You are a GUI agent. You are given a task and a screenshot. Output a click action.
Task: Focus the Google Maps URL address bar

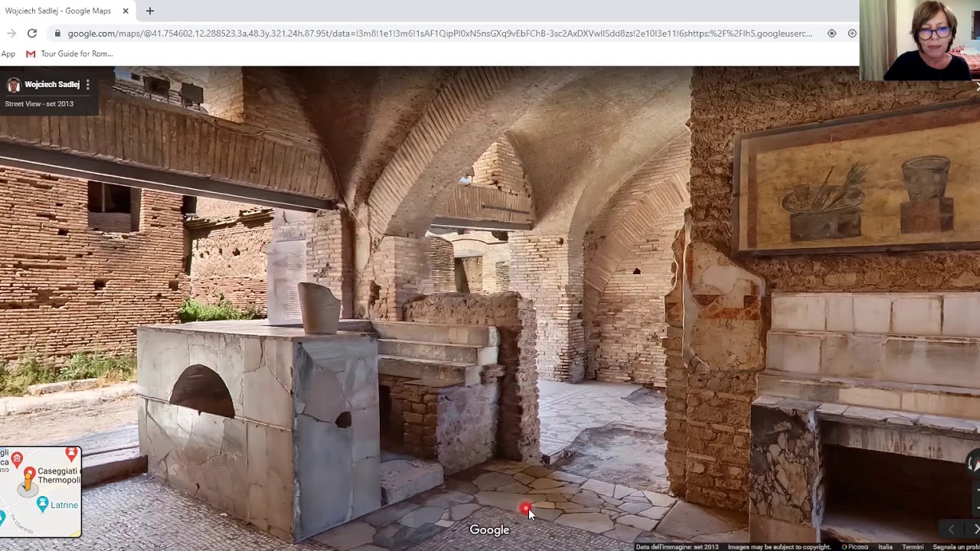click(439, 34)
